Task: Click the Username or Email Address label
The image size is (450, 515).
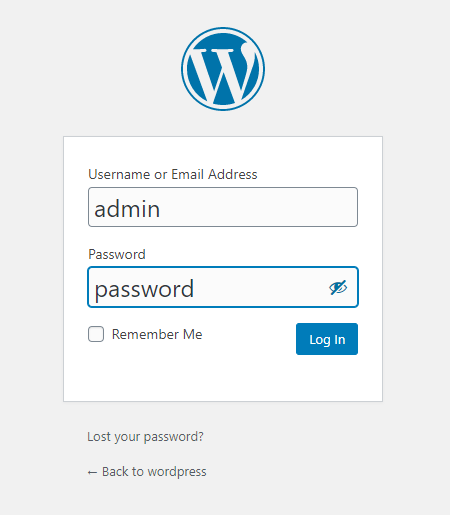Action: click(173, 174)
